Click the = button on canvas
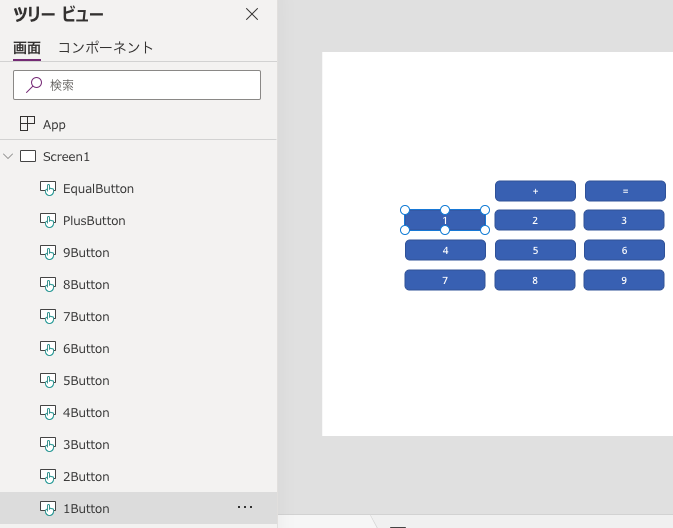The image size is (673, 528). pos(625,191)
